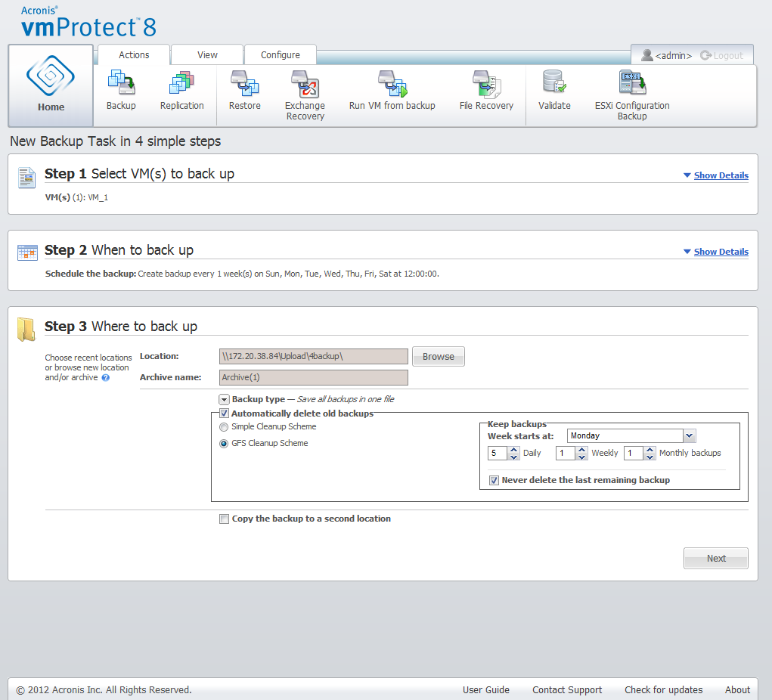The width and height of the screenshot is (772, 700).
Task: Click the Monthly backups number field
Action: (634, 453)
